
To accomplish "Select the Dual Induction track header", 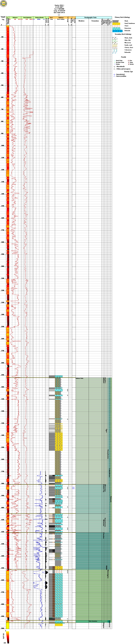I will (x=27, y=17).
